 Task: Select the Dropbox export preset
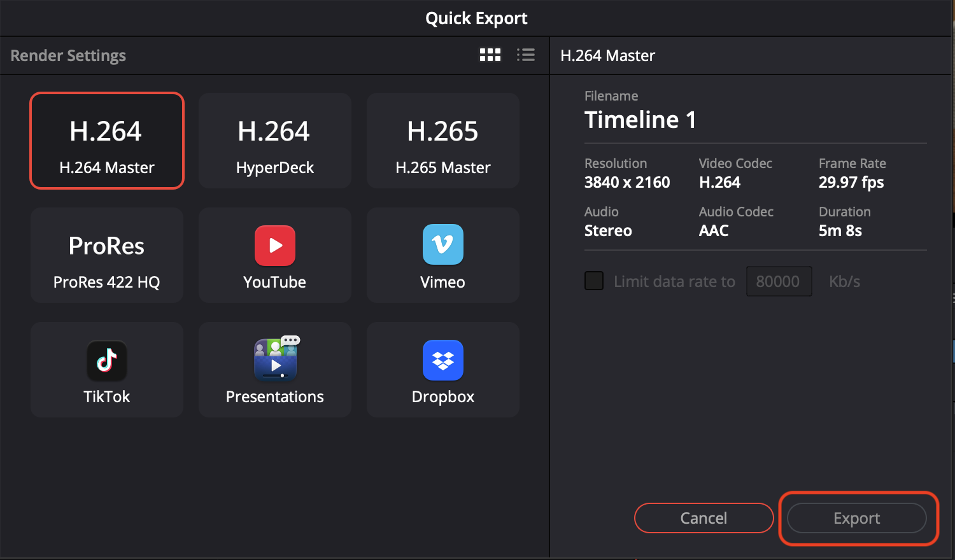442,370
